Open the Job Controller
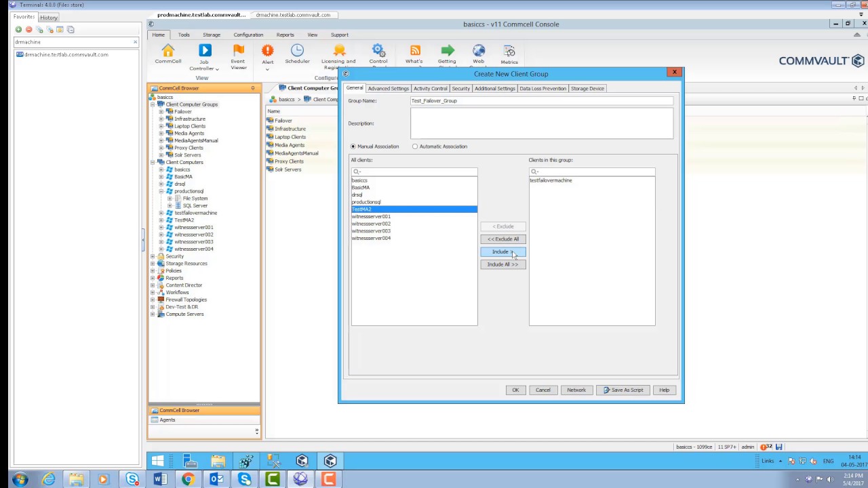Image resolution: width=868 pixels, height=488 pixels. point(205,51)
